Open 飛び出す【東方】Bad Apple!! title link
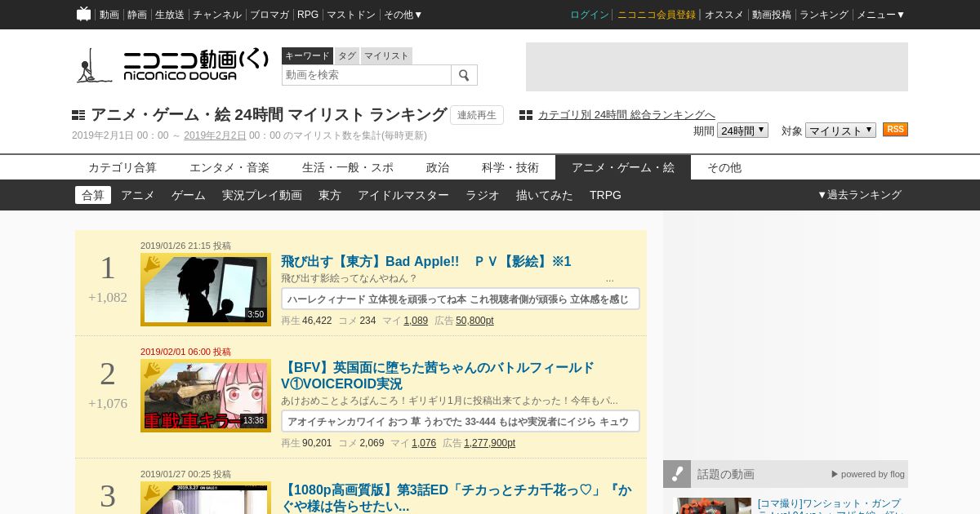 point(426,261)
